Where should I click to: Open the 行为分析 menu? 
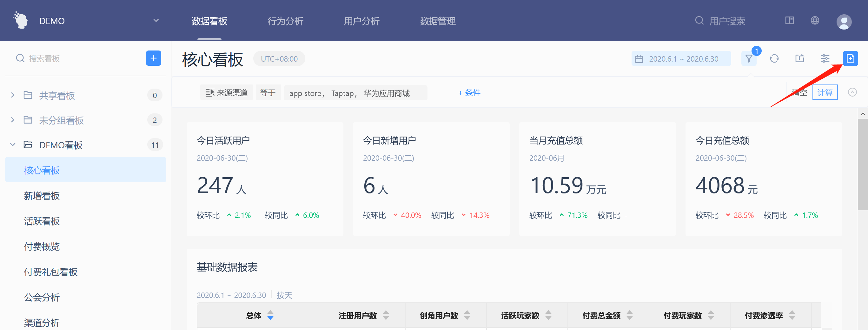285,21
